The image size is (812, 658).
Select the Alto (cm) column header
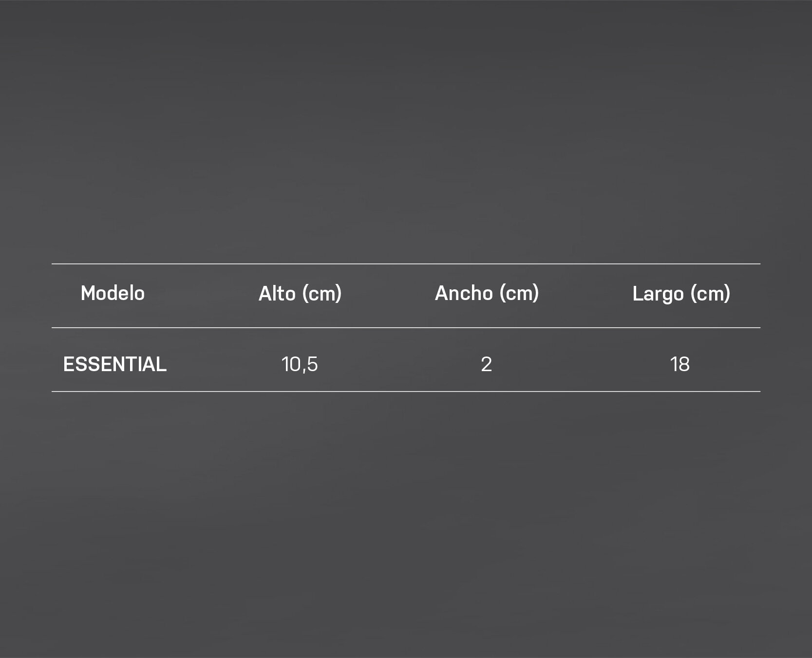point(300,294)
